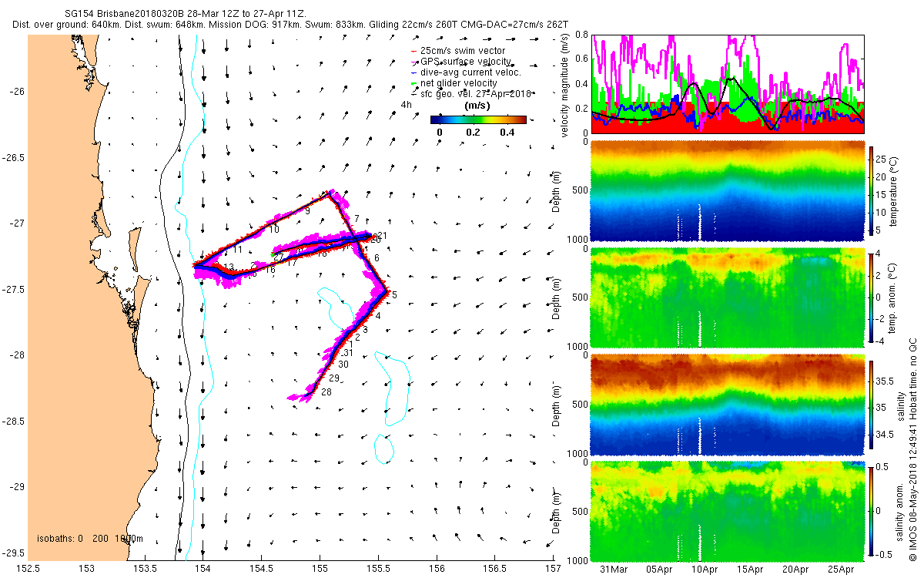
Task: Click longitude tick label "157"
Action: tap(553, 569)
